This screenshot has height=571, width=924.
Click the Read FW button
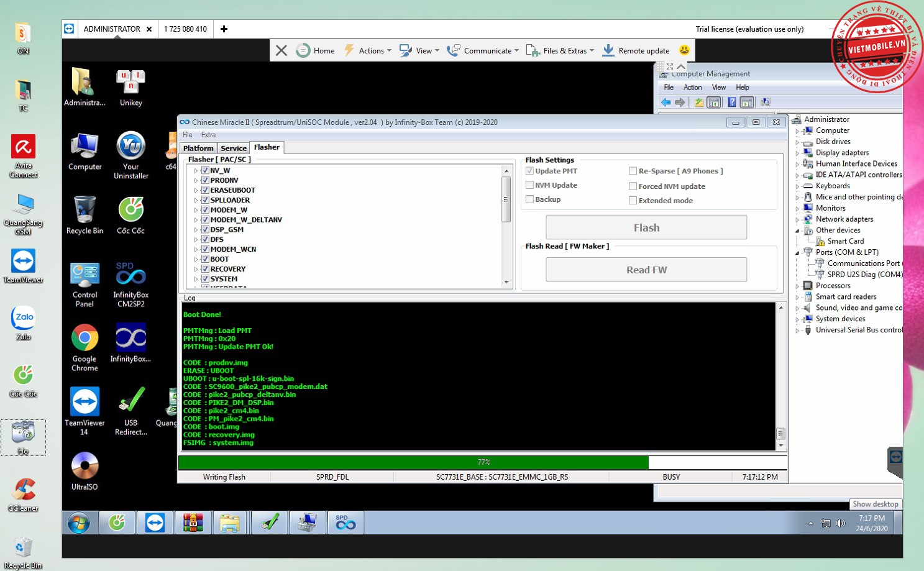[646, 270]
